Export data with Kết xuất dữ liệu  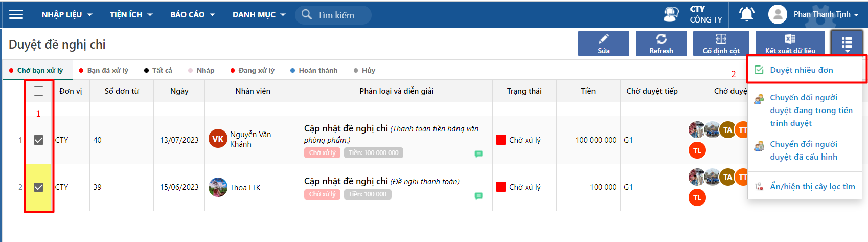[790, 43]
